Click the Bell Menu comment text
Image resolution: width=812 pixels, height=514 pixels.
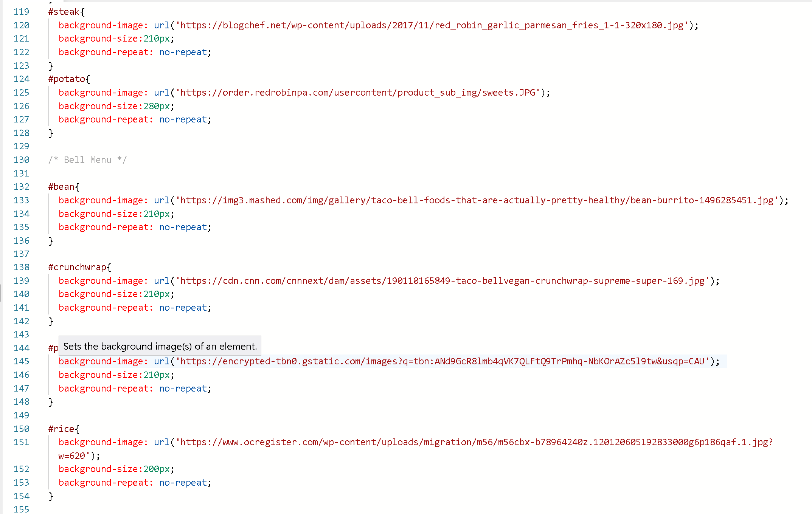tap(87, 160)
